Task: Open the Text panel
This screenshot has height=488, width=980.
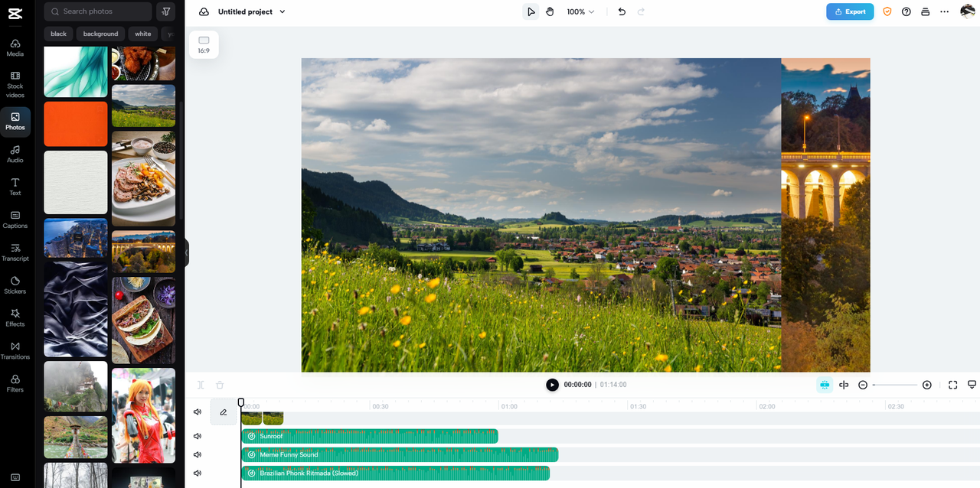Action: click(x=15, y=187)
